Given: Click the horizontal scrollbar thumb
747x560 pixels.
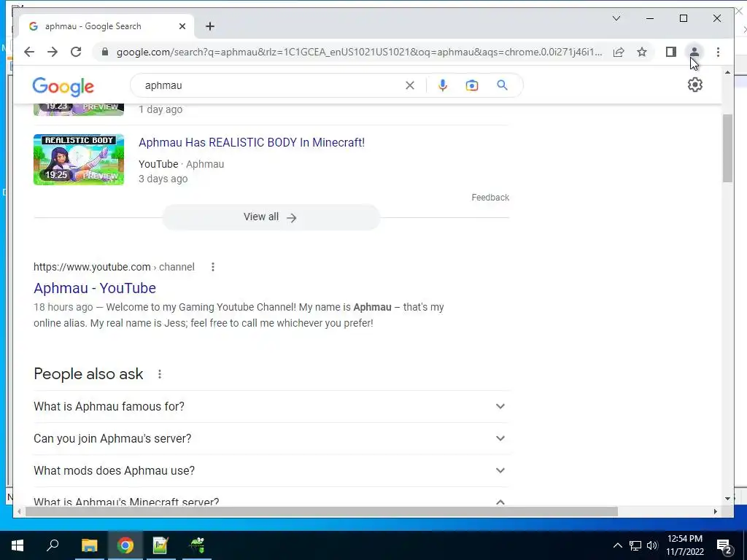Looking at the screenshot, I should coord(322,512).
